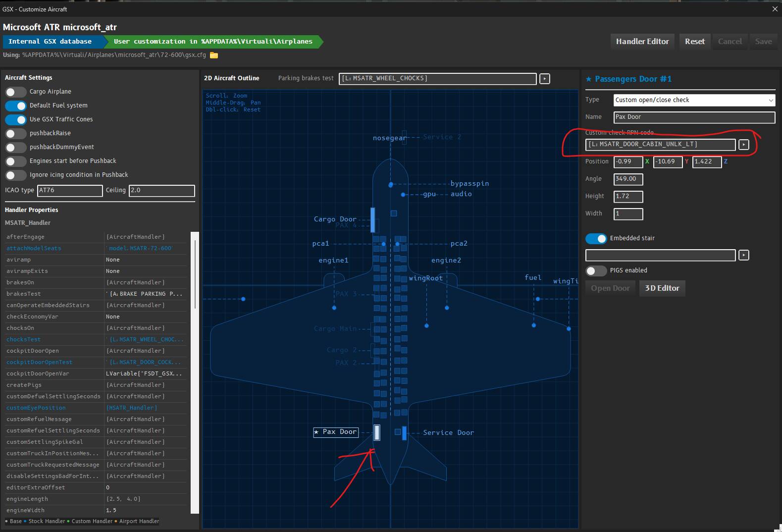782x532 pixels.
Task: Click the nosegear label on outline
Action: [389, 138]
